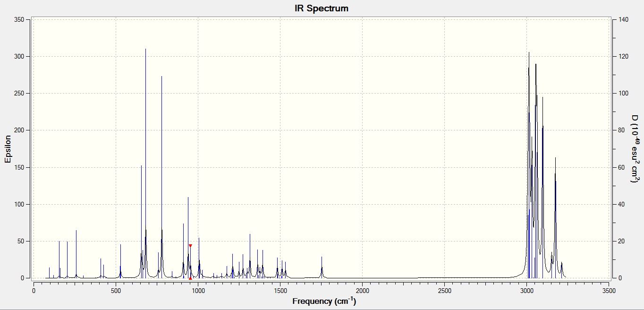Click the "500" frequency tick label
The image size is (644, 310).
pos(116,290)
